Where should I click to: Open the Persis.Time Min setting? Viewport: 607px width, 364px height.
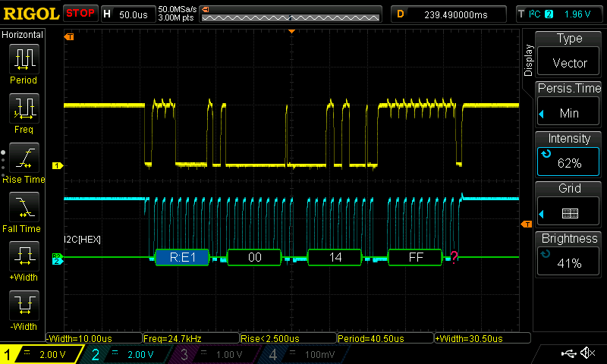[568, 104]
